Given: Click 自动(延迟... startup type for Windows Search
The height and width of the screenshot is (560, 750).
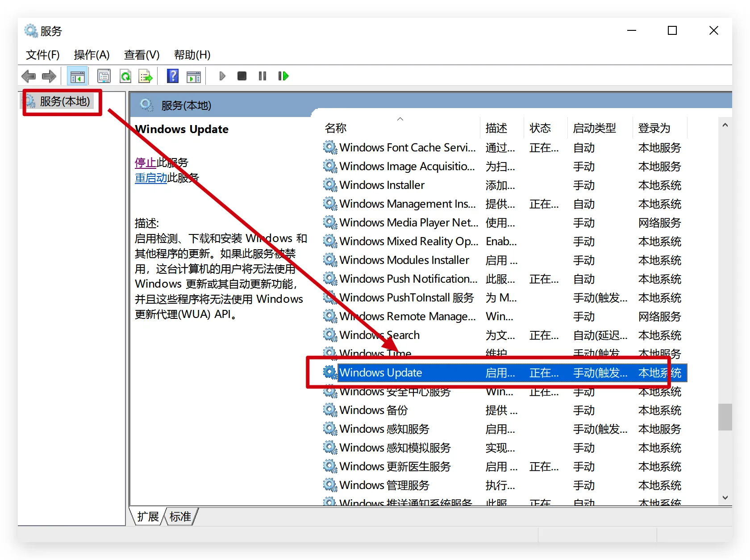Looking at the screenshot, I should pyautogui.click(x=600, y=335).
